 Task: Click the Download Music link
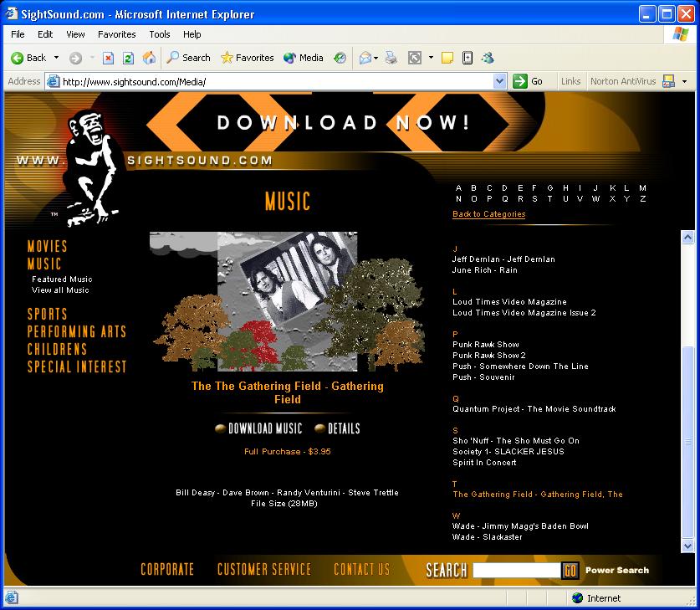pos(265,428)
